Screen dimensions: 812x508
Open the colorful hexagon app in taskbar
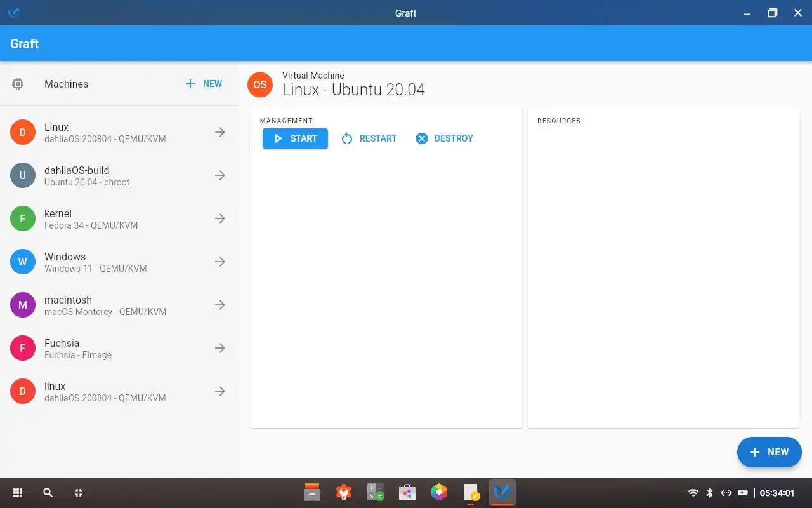pyautogui.click(x=439, y=492)
